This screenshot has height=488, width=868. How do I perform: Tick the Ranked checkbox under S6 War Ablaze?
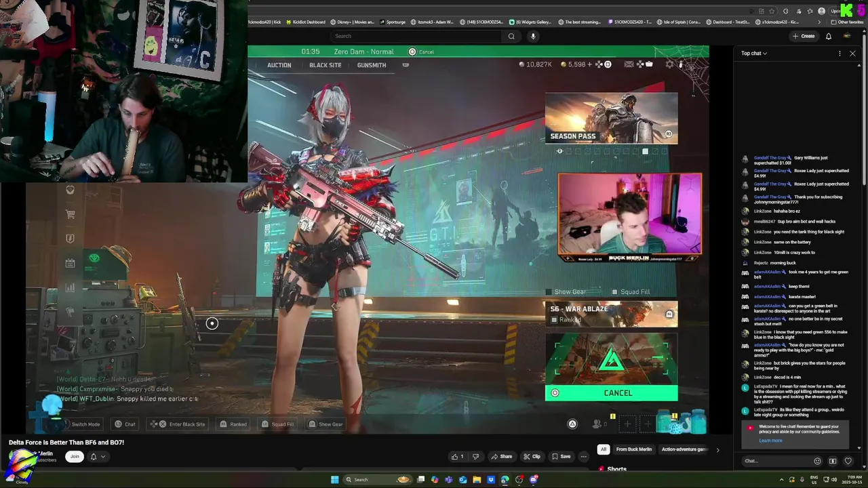(x=554, y=320)
